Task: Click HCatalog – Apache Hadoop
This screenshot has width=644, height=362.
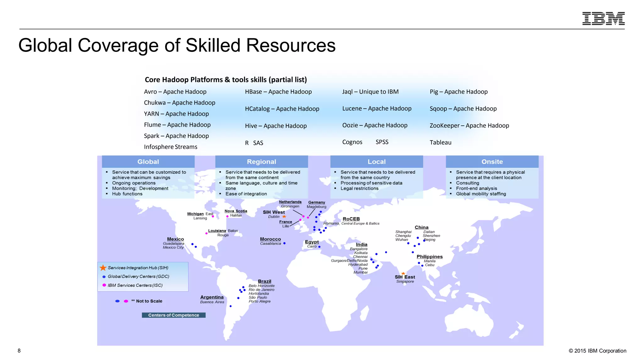Action: click(x=282, y=109)
